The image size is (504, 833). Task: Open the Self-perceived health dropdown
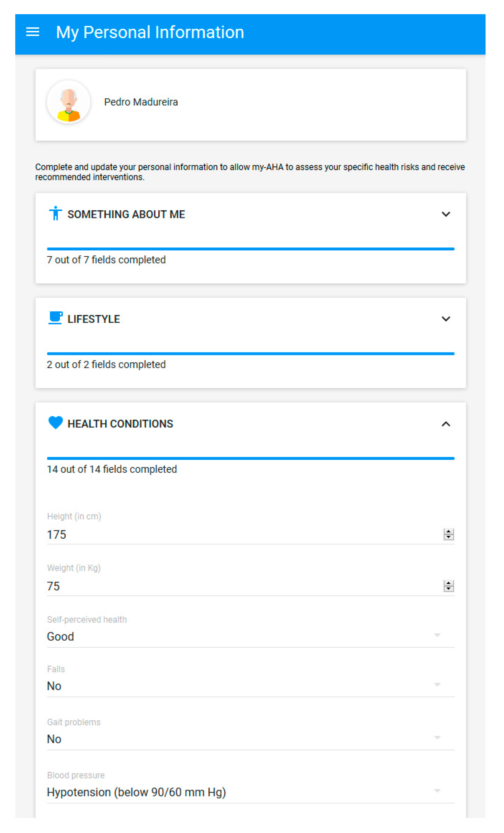(437, 635)
